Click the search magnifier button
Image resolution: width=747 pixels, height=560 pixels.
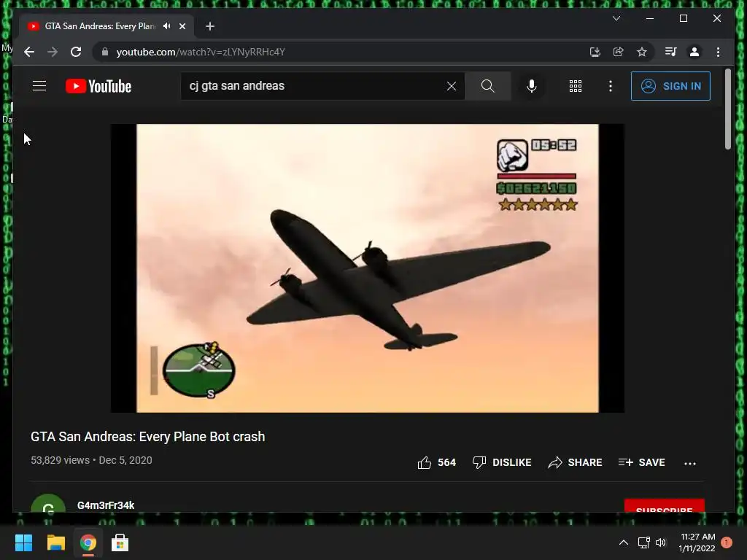(487, 86)
